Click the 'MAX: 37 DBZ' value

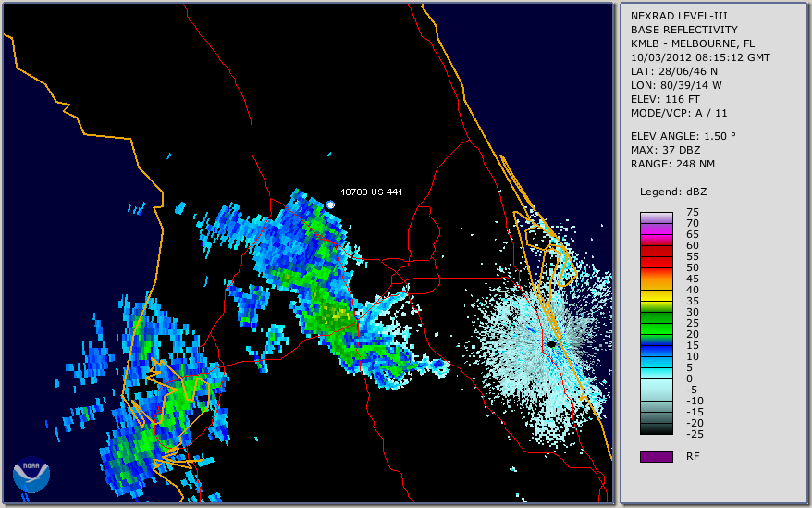[x=665, y=150]
